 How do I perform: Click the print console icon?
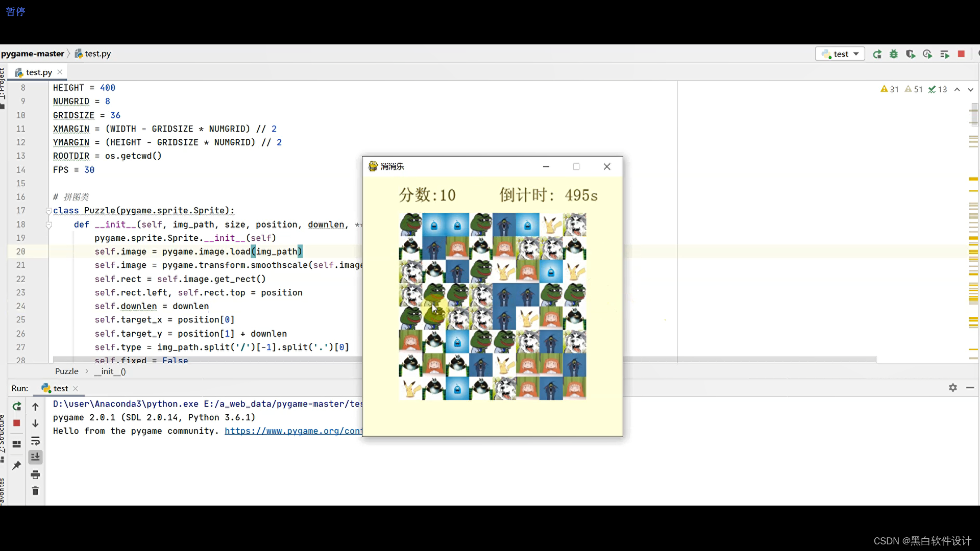tap(35, 475)
